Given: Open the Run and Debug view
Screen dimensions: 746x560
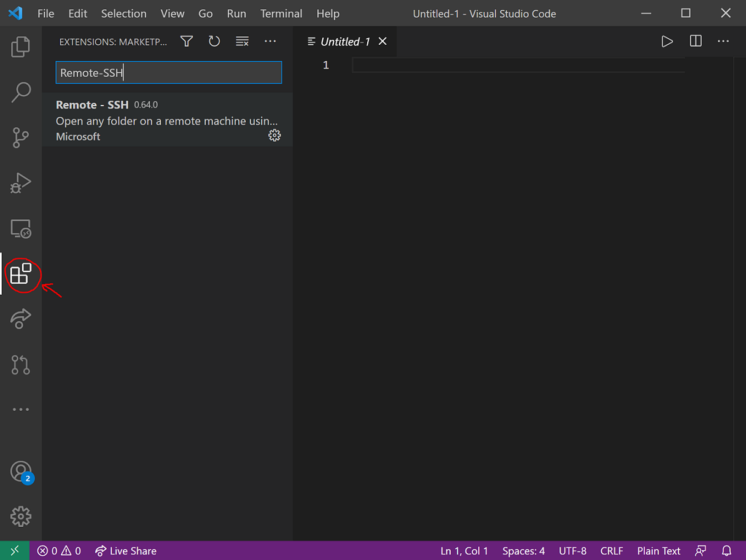Looking at the screenshot, I should coord(21,183).
